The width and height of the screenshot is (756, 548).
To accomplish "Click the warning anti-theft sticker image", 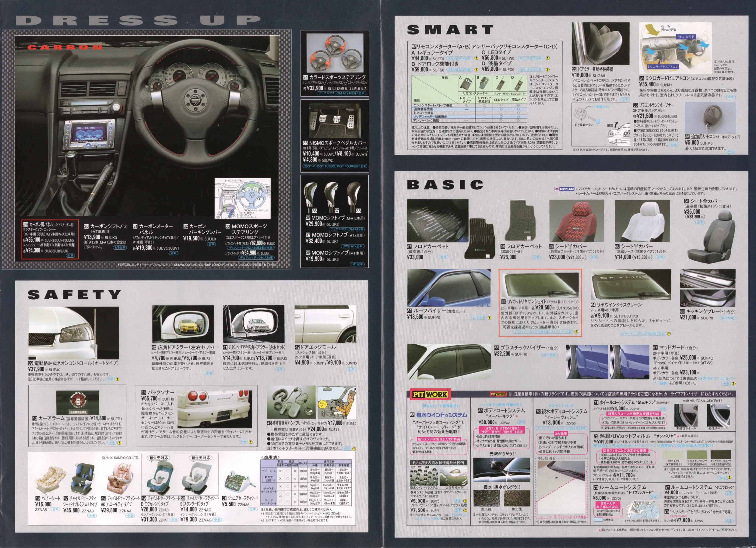I will (78, 403).
